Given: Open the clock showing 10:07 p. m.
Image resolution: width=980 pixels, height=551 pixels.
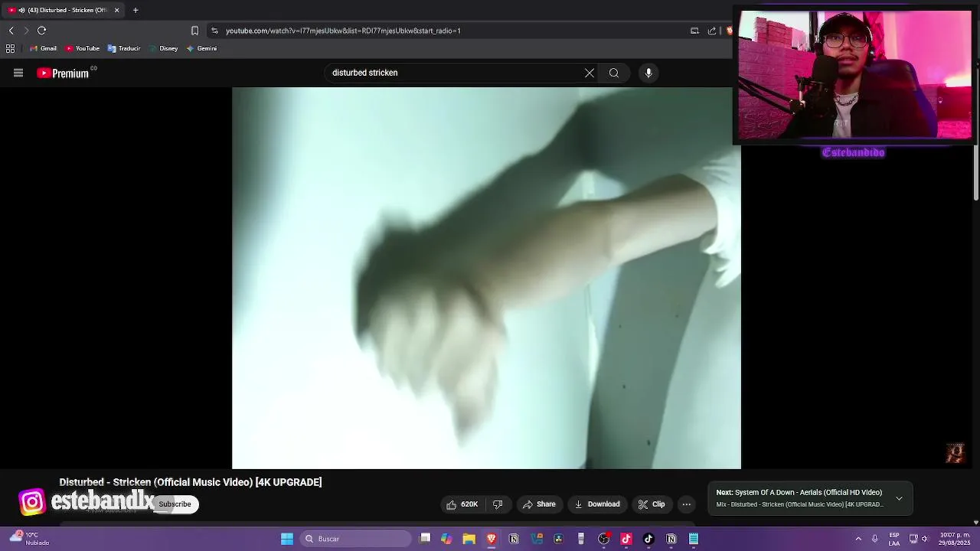Looking at the screenshot, I should 954,539.
